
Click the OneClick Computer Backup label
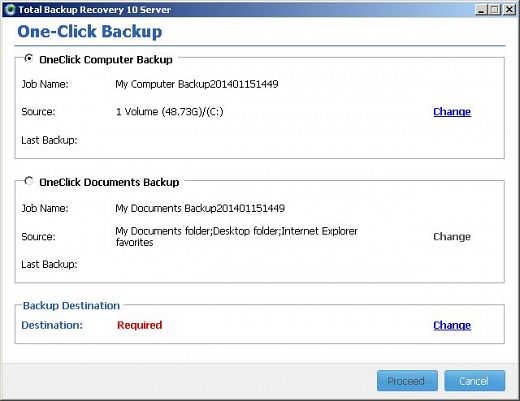106,60
